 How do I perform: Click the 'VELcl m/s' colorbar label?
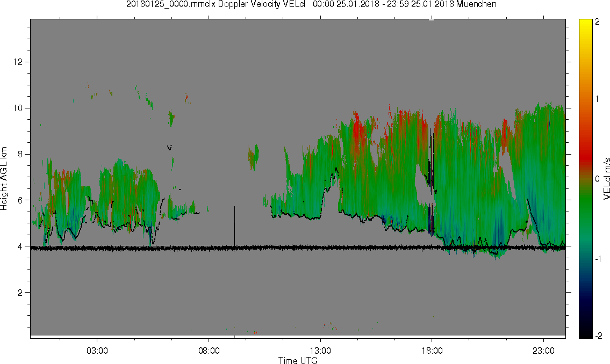click(606, 179)
